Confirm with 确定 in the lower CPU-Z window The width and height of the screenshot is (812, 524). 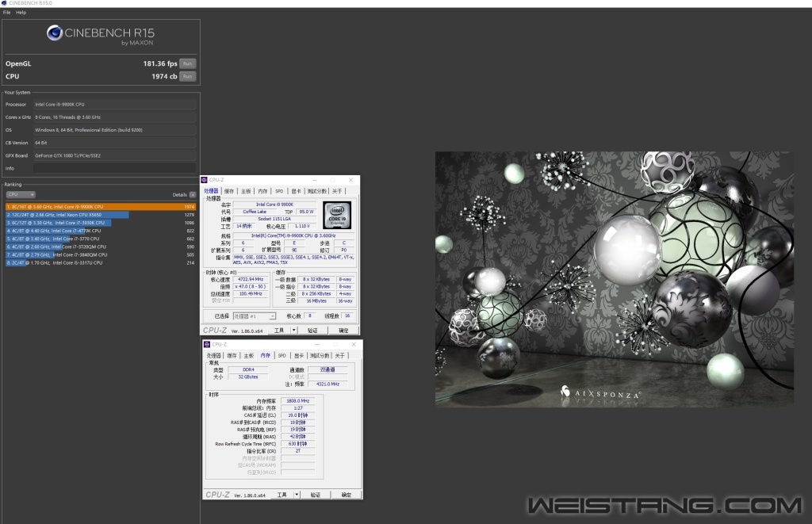point(347,495)
